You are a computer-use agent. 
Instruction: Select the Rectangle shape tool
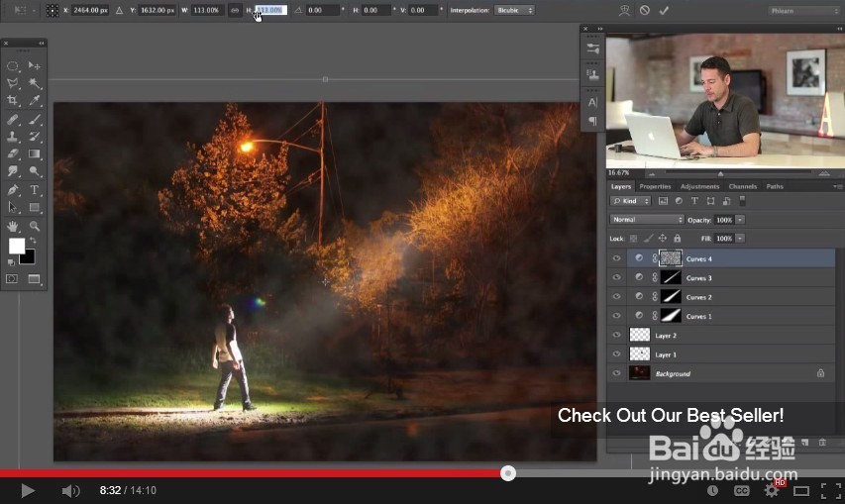point(35,207)
